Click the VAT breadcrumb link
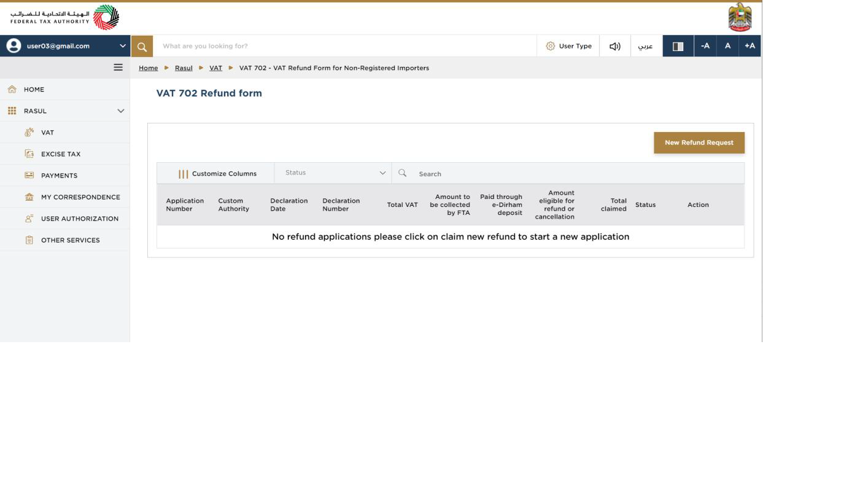 215,68
